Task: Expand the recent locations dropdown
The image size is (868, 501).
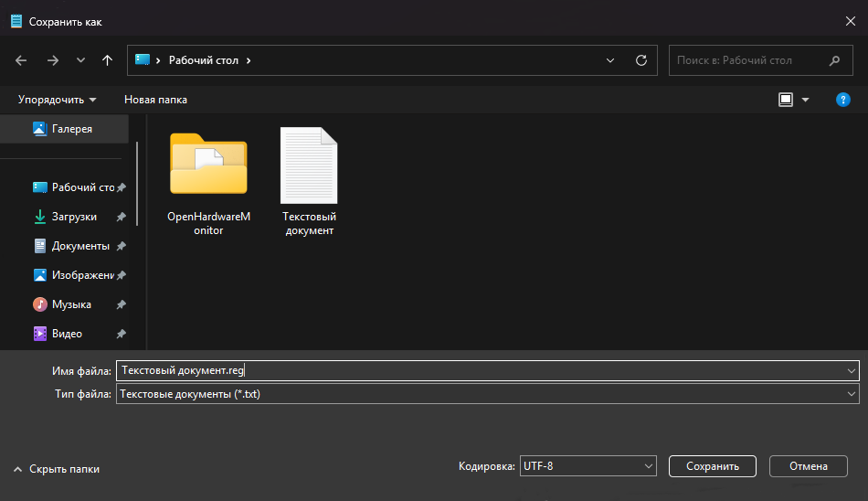Action: coord(80,60)
